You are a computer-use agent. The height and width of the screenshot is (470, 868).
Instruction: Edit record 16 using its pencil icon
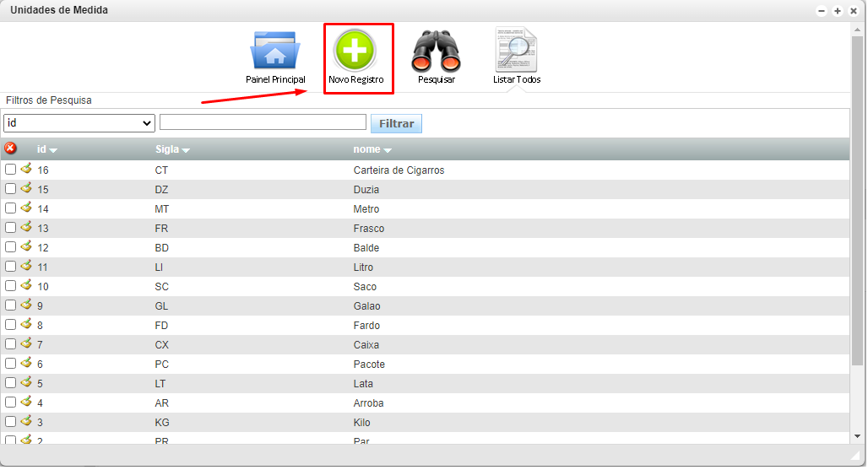(x=26, y=169)
